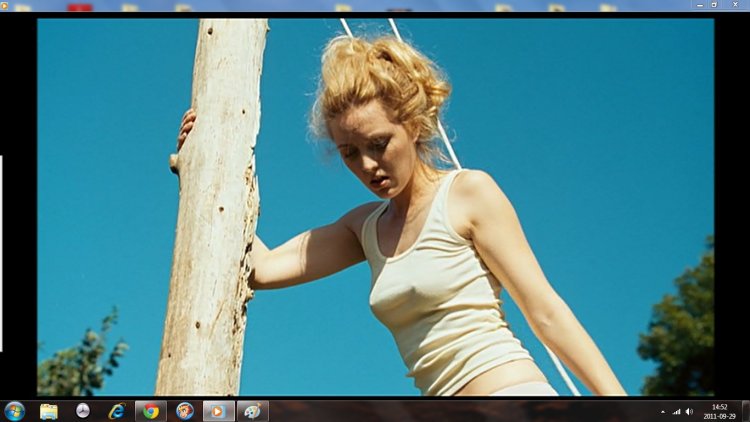Open the Windows Start menu orb
The width and height of the screenshot is (750, 422).
[14, 411]
